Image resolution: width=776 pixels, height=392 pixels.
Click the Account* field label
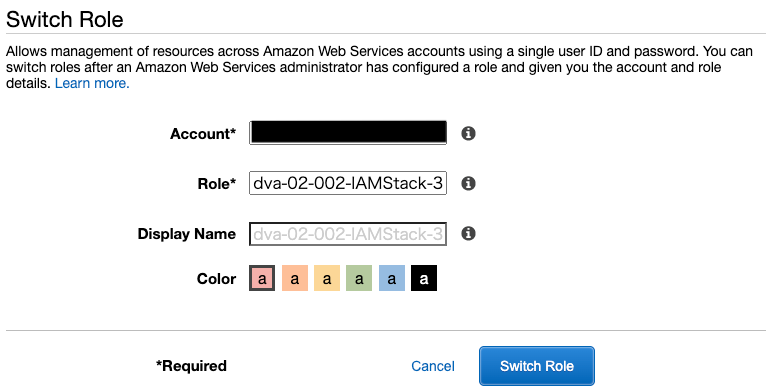coord(203,134)
